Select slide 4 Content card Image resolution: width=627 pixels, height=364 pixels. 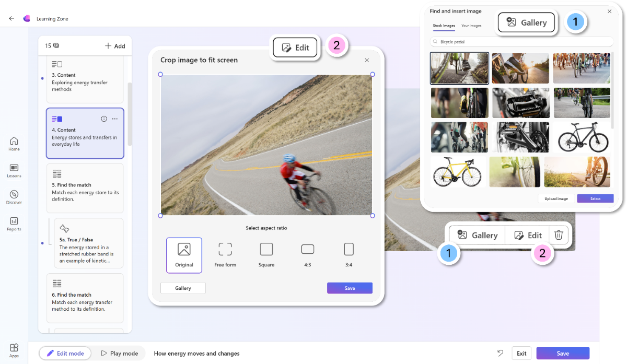click(x=85, y=133)
